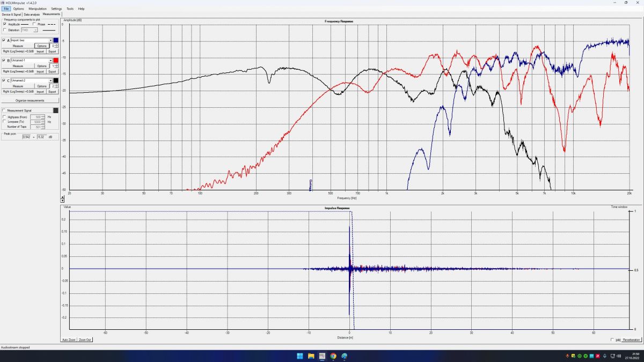Open measurement A name dropdown
This screenshot has height=362, width=644.
tap(51, 40)
